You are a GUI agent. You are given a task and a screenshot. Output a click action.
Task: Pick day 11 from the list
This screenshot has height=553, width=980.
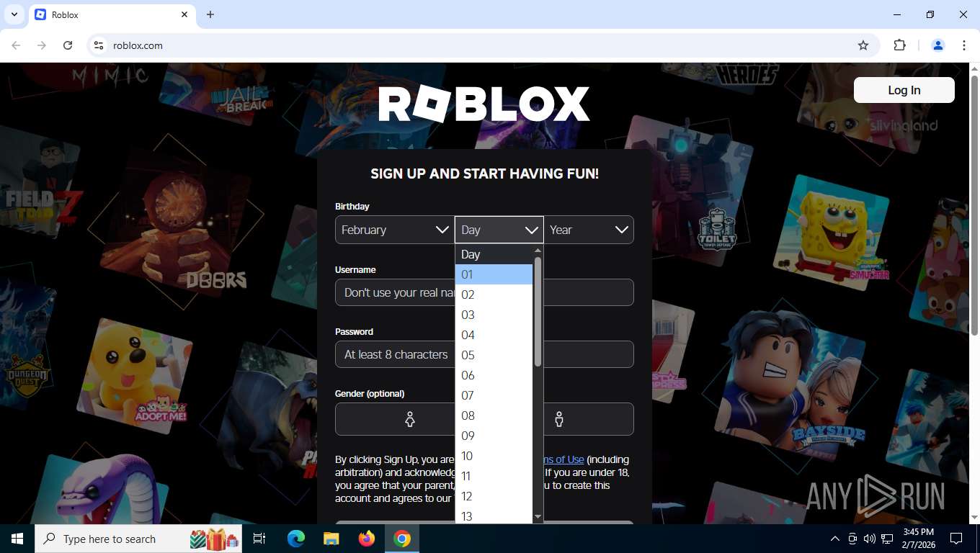click(494, 476)
